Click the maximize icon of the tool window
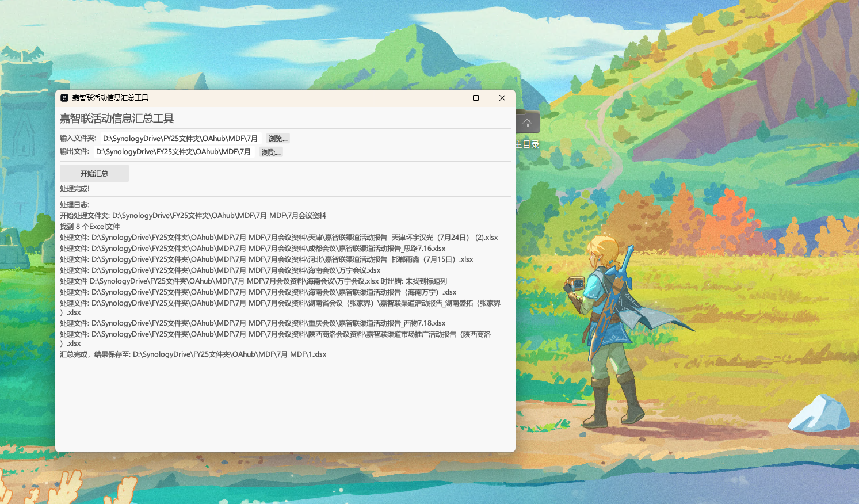The height and width of the screenshot is (504, 859). pyautogui.click(x=475, y=98)
